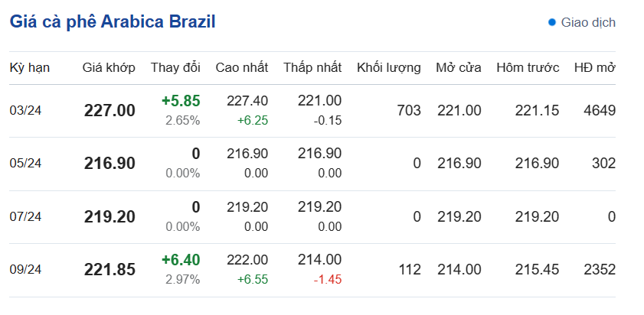Click the HĐ mở column header
This screenshot has height=315, width=644.
click(x=595, y=67)
